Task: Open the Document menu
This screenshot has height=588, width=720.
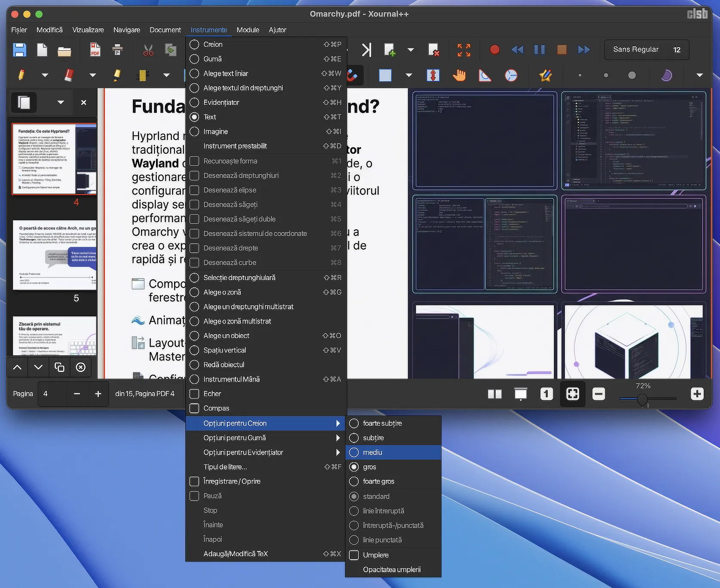Action: click(165, 30)
